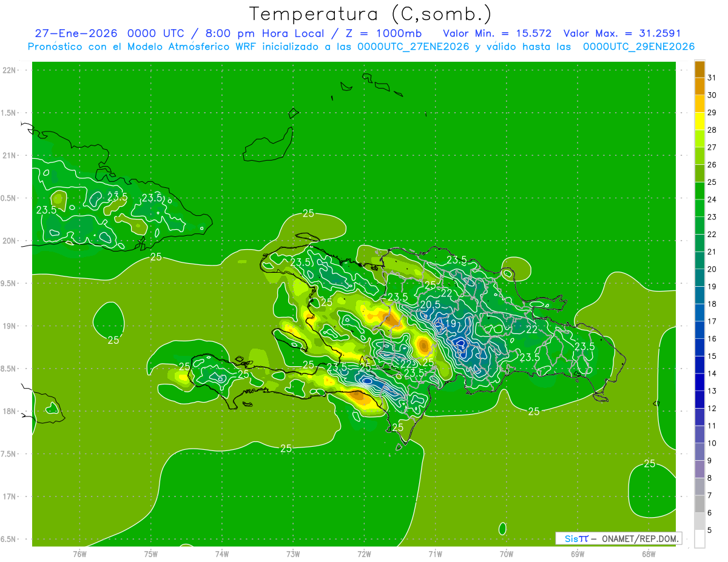Click the 17N latitude axis label
The height and width of the screenshot is (562, 728).
click(x=10, y=497)
